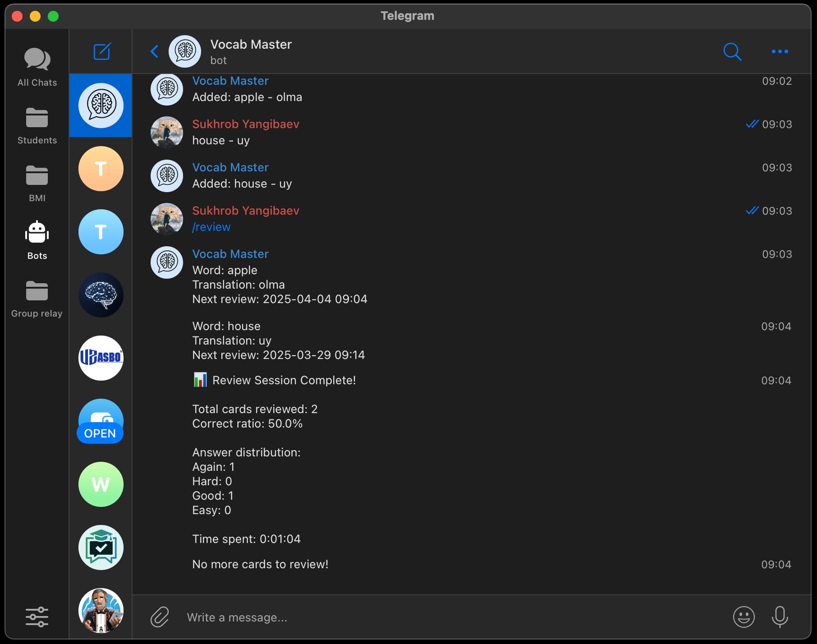
Task: Record a voice message with the microphone
Action: 780,617
